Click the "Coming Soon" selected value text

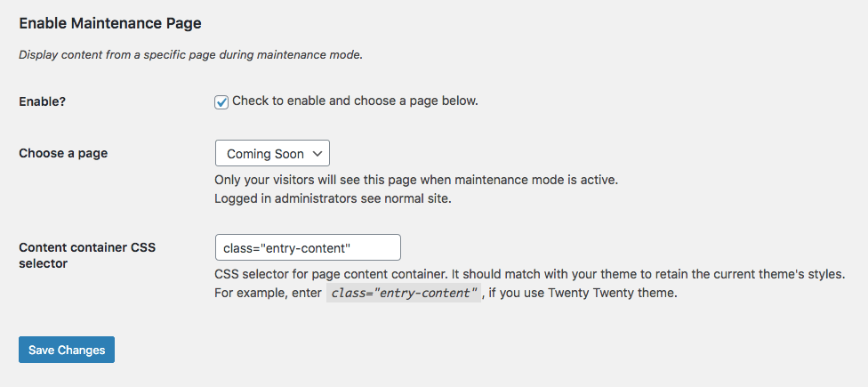tap(265, 154)
